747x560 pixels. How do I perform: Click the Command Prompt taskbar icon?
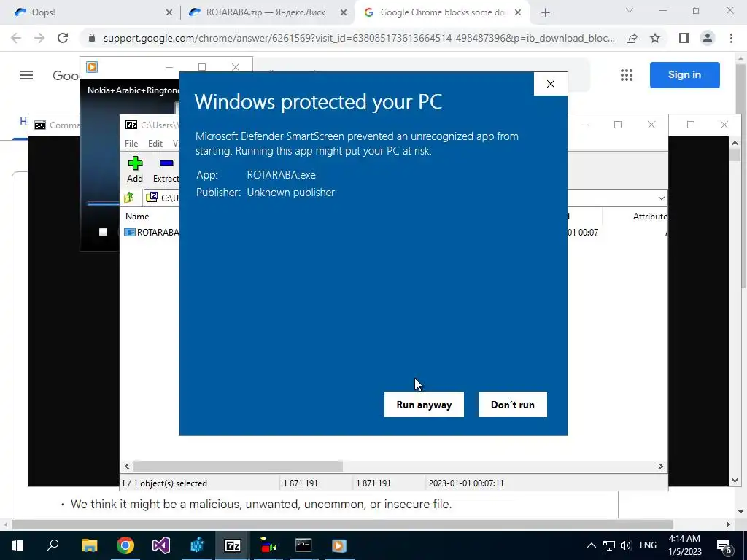click(x=303, y=545)
